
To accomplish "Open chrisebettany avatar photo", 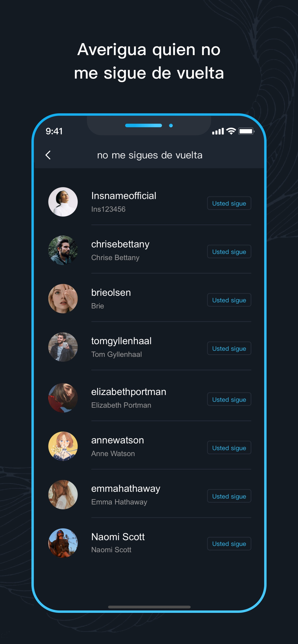I will (63, 250).
